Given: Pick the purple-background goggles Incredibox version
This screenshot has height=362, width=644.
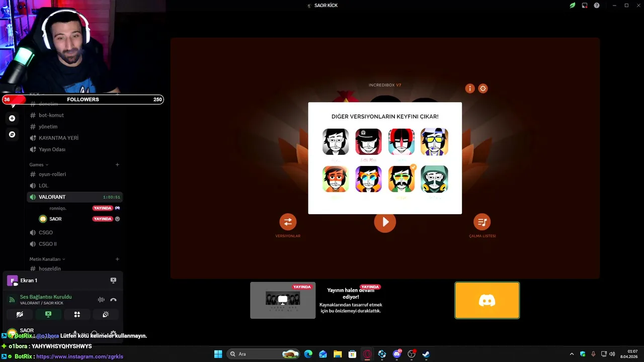Looking at the screenshot, I should [x=368, y=179].
